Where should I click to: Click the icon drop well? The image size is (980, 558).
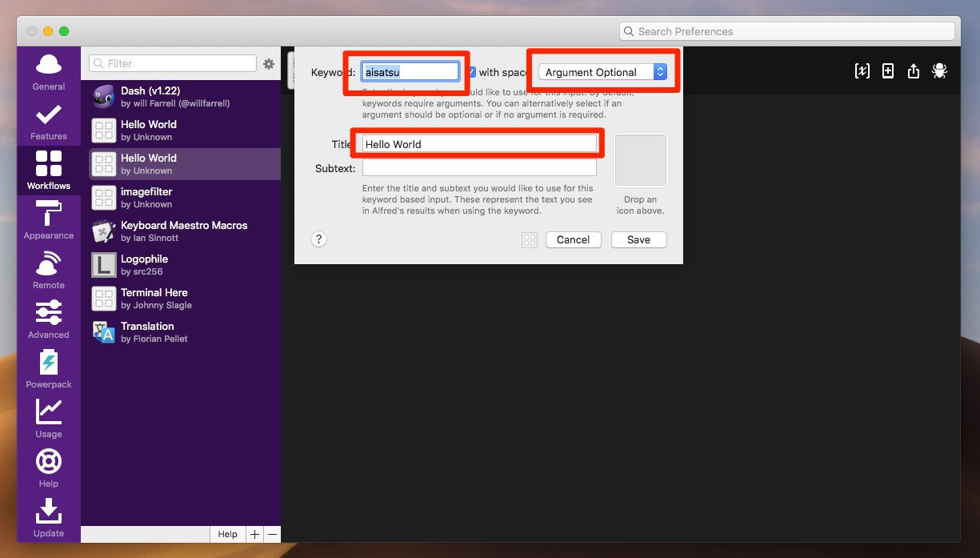click(641, 160)
